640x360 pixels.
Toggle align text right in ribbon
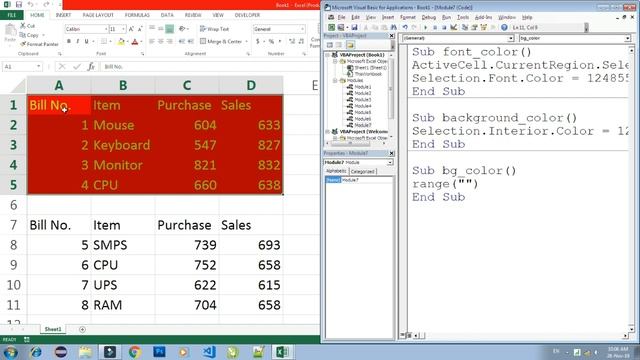169,41
